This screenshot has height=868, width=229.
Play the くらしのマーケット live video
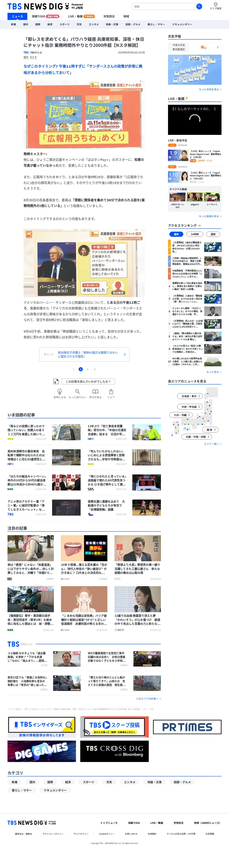point(195,120)
